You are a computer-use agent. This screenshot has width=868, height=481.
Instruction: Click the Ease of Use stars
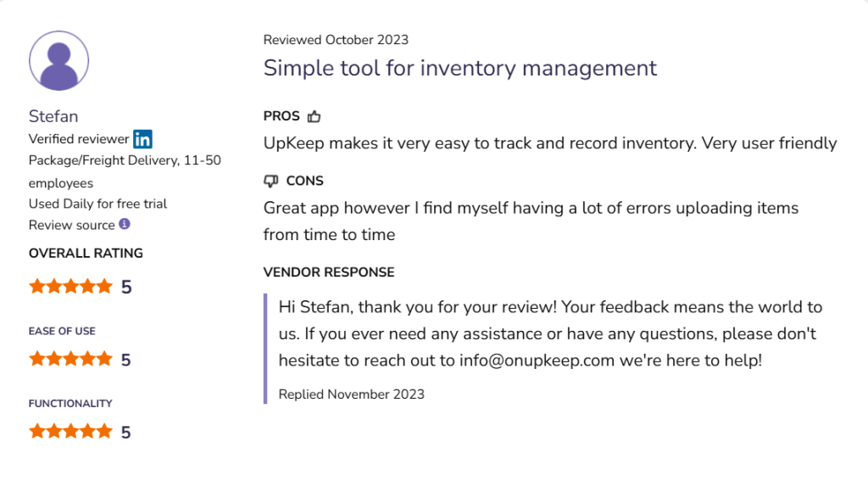(70, 360)
